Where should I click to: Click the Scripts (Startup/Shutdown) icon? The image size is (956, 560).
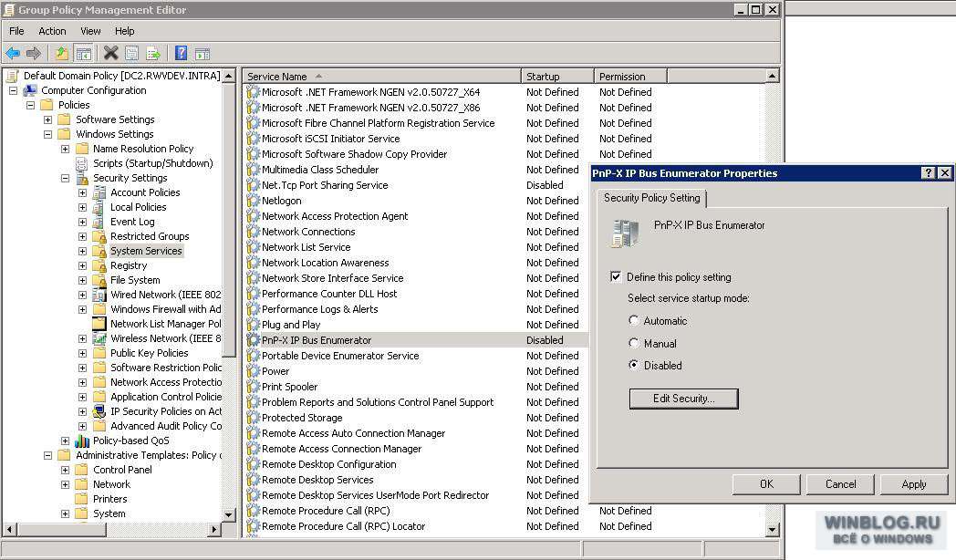82,163
